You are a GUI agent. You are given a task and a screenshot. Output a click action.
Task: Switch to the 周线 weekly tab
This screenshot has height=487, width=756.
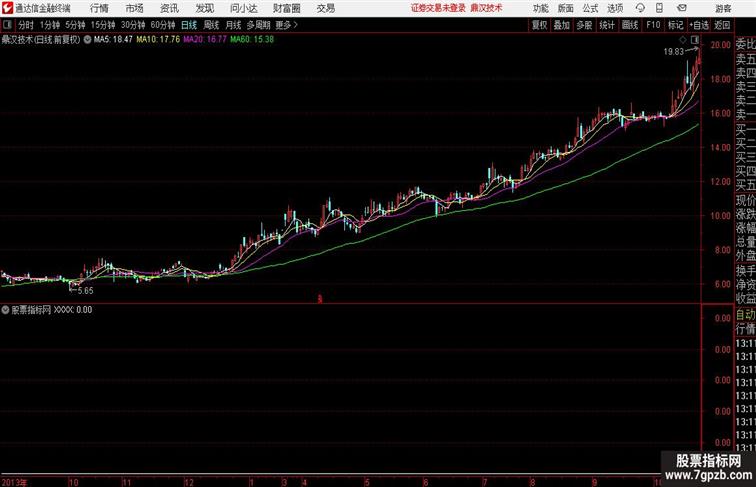tap(211, 25)
